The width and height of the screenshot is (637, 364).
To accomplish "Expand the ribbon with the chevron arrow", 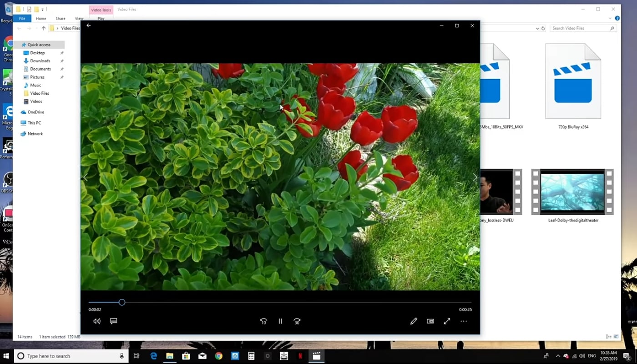I will (x=611, y=19).
